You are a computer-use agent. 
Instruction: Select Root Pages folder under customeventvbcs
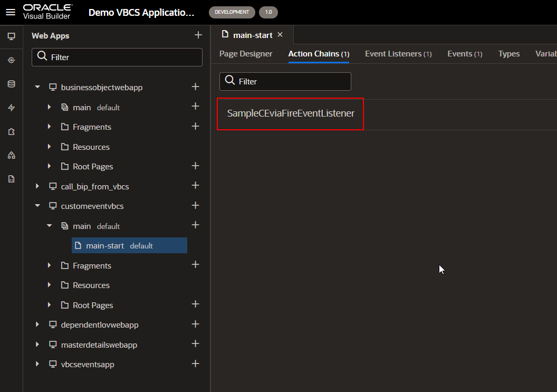93,305
